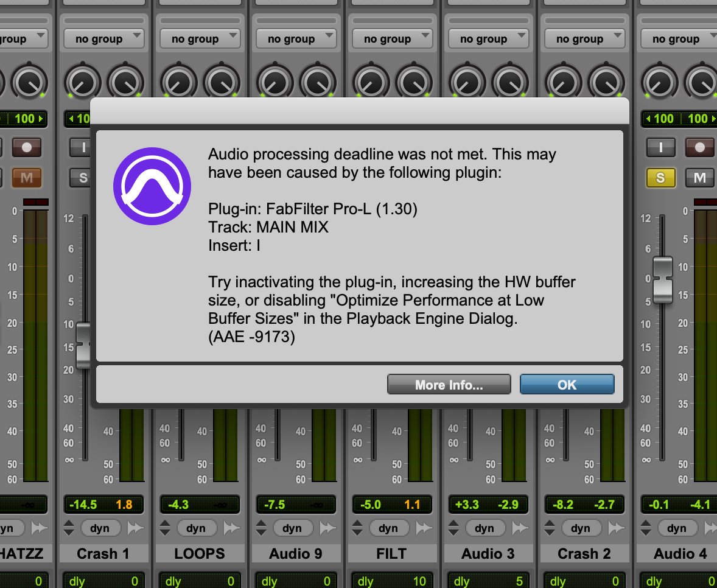717x588 pixels.
Task: Open the dyn voice selector on Audio 4
Action: [x=677, y=528]
